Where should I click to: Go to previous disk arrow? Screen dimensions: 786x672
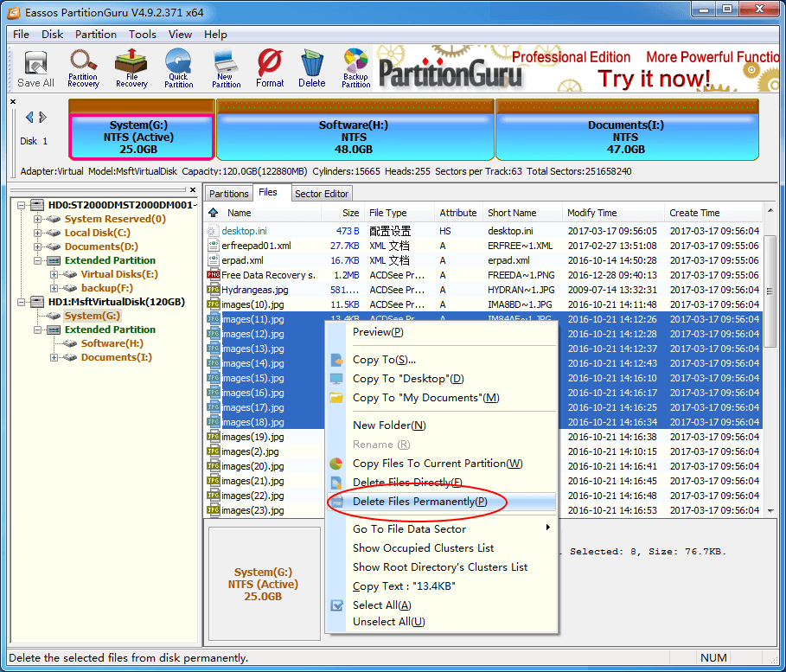29,118
